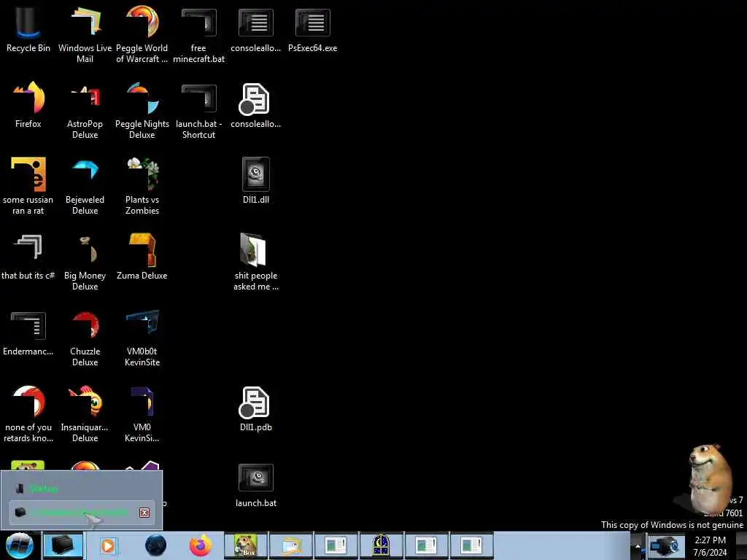This screenshot has height=560, width=747.
Task: Select the Chuzzle Deluxe desktop icon
Action: point(85,338)
